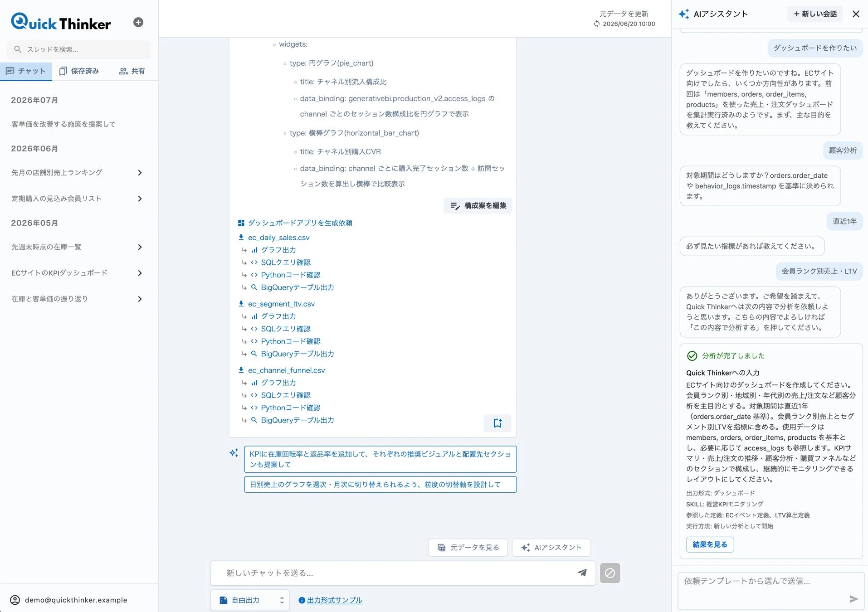
Task: Click the 結果を見る button
Action: point(710,544)
